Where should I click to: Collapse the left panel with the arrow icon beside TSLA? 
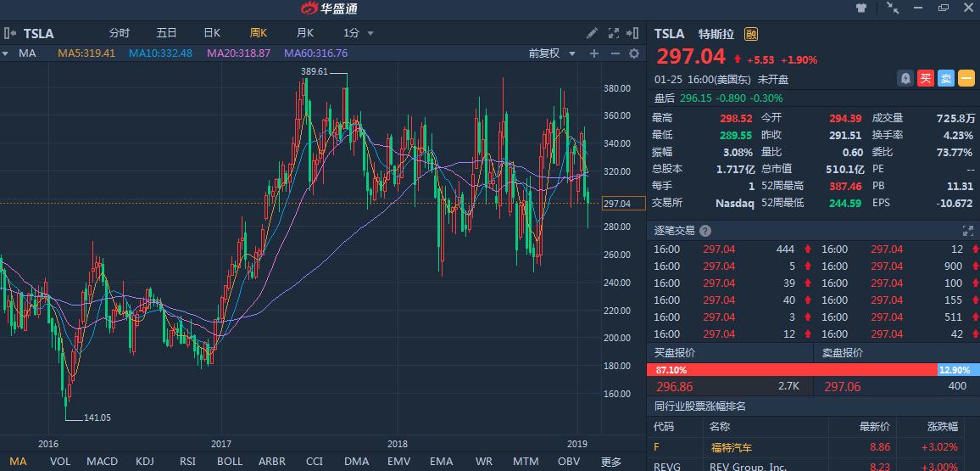tap(11, 33)
